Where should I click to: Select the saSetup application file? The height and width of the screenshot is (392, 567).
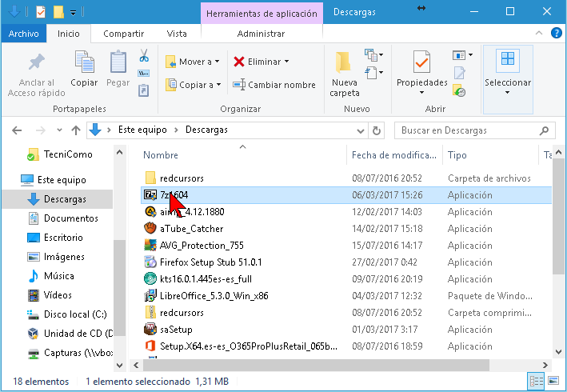176,329
